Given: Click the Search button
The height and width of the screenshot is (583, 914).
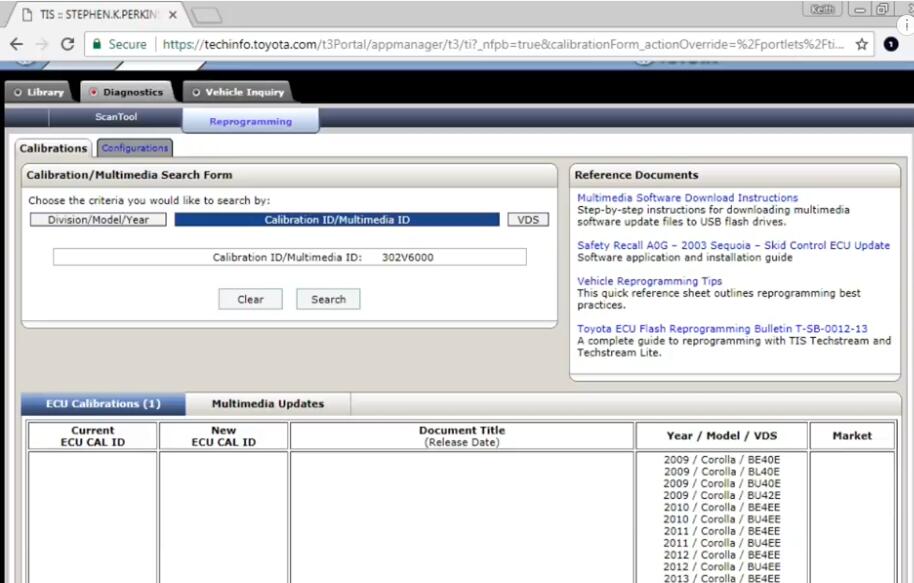Looking at the screenshot, I should [328, 299].
